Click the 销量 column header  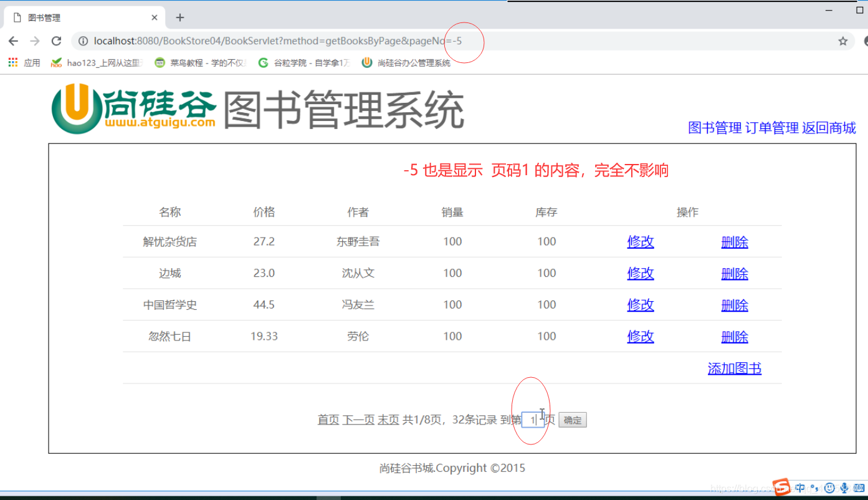(x=452, y=212)
